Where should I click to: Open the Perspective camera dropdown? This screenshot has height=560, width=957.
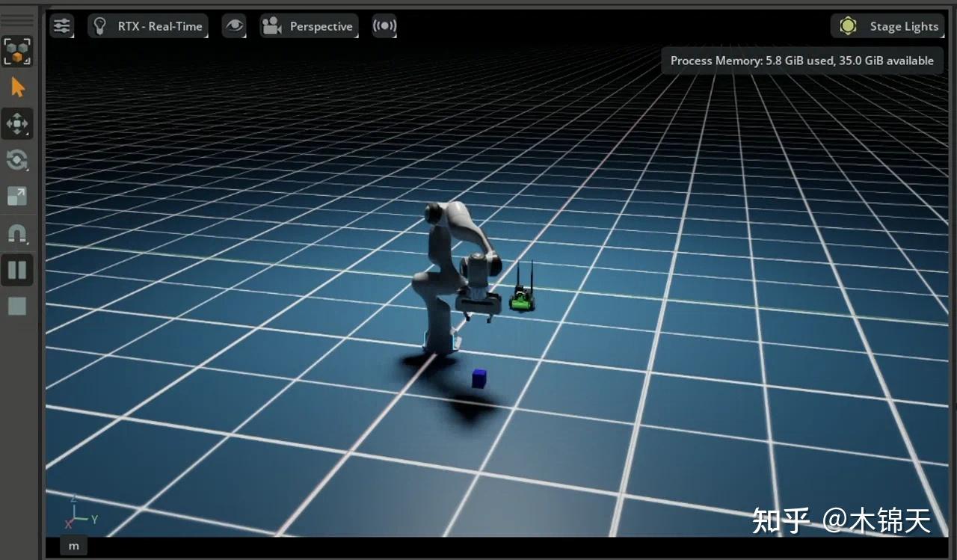[309, 26]
